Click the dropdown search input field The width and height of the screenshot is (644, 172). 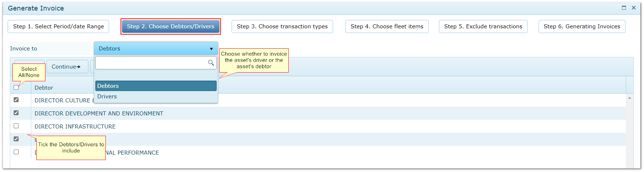pyautogui.click(x=151, y=63)
